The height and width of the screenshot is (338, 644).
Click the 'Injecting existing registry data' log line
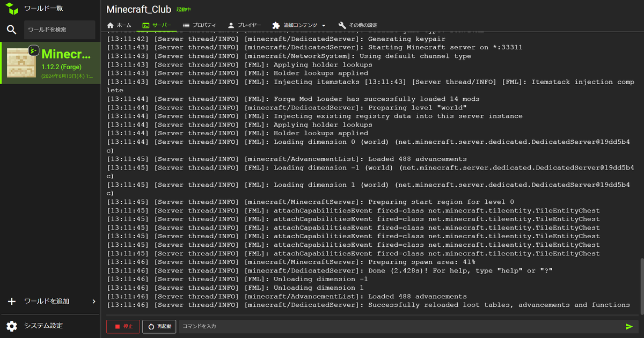point(314,116)
